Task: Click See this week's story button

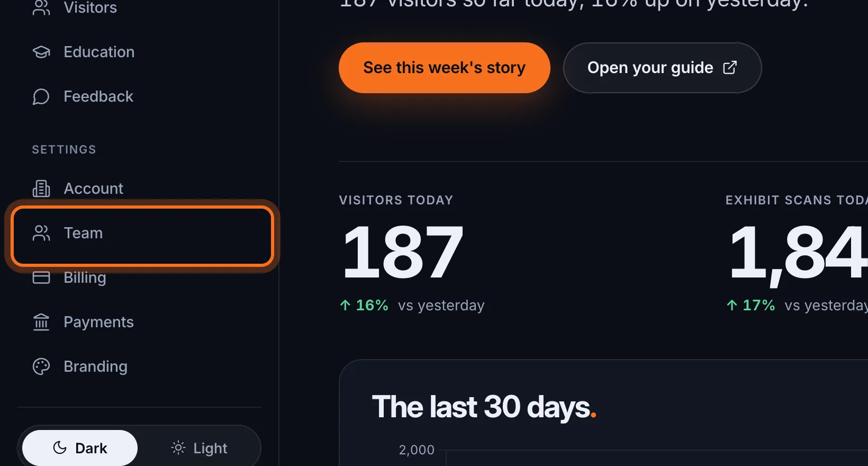Action: [445, 68]
